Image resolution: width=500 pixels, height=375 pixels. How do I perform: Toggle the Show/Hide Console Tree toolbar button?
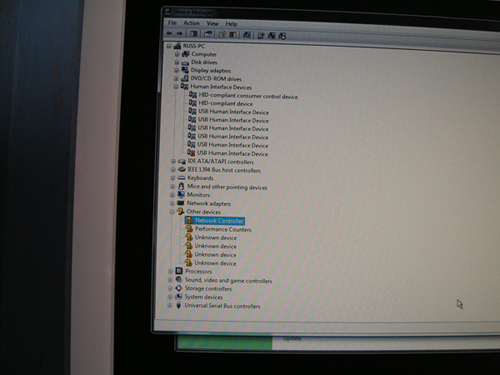tap(194, 34)
